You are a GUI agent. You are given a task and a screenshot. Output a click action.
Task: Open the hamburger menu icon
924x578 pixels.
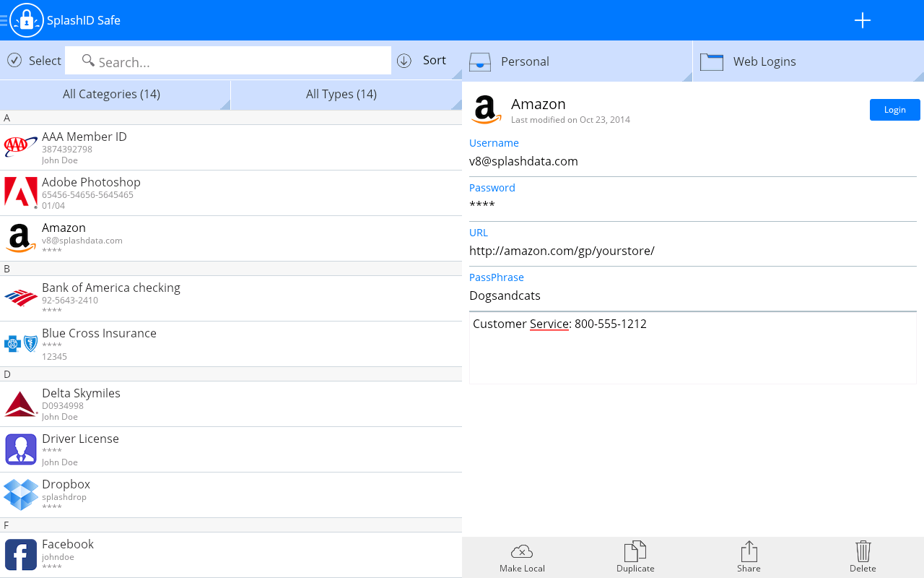click(x=4, y=20)
